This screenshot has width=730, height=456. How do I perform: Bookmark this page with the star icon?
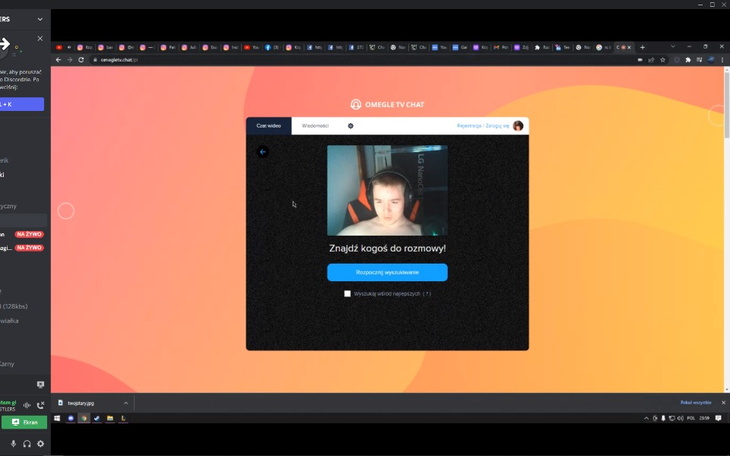pyautogui.click(x=662, y=60)
